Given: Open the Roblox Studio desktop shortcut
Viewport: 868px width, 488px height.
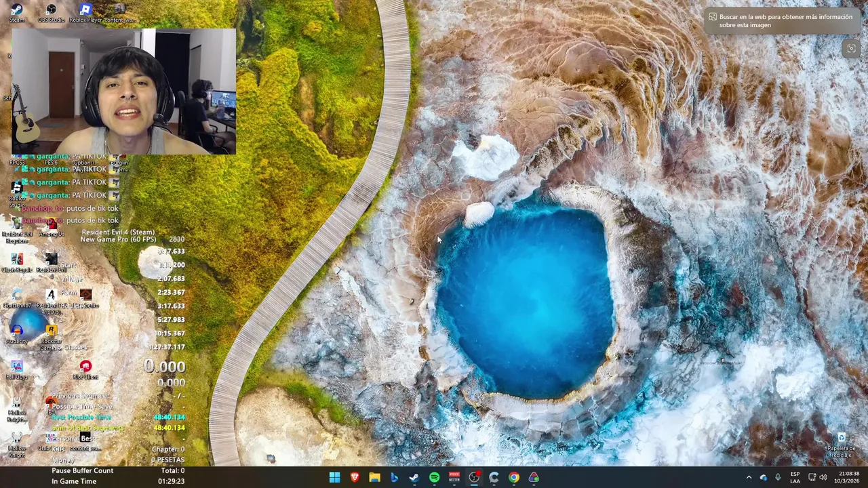Looking at the screenshot, I should [17, 195].
